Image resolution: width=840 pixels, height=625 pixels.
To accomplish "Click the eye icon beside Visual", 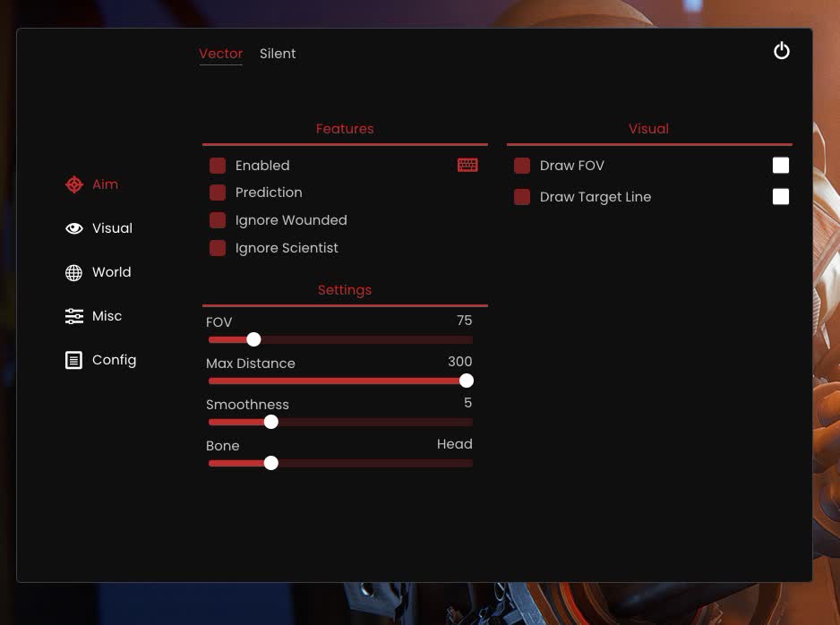I will 74,228.
